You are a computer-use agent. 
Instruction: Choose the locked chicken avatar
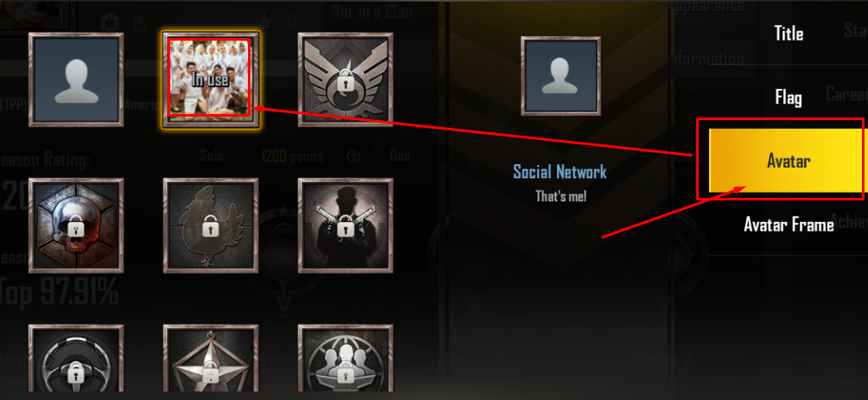(x=211, y=225)
